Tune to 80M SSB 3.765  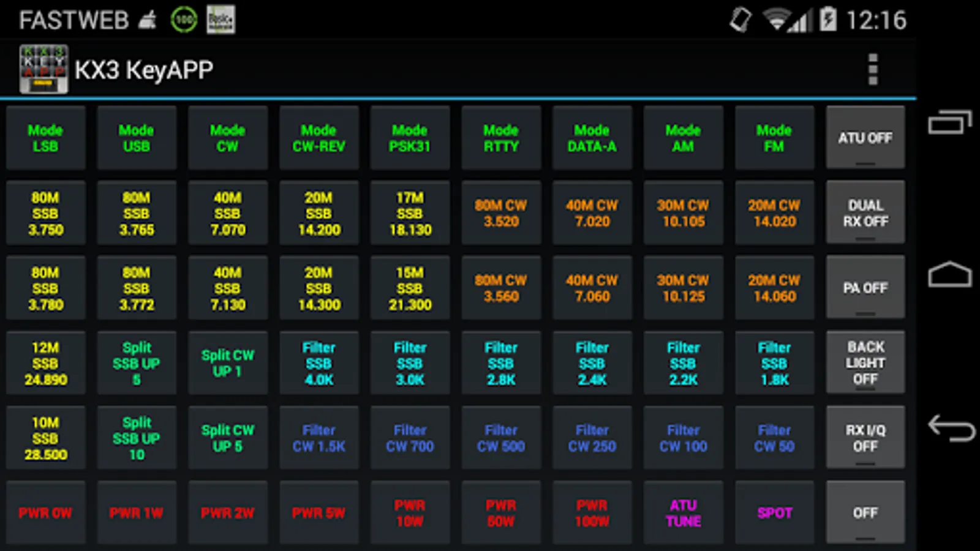point(137,213)
